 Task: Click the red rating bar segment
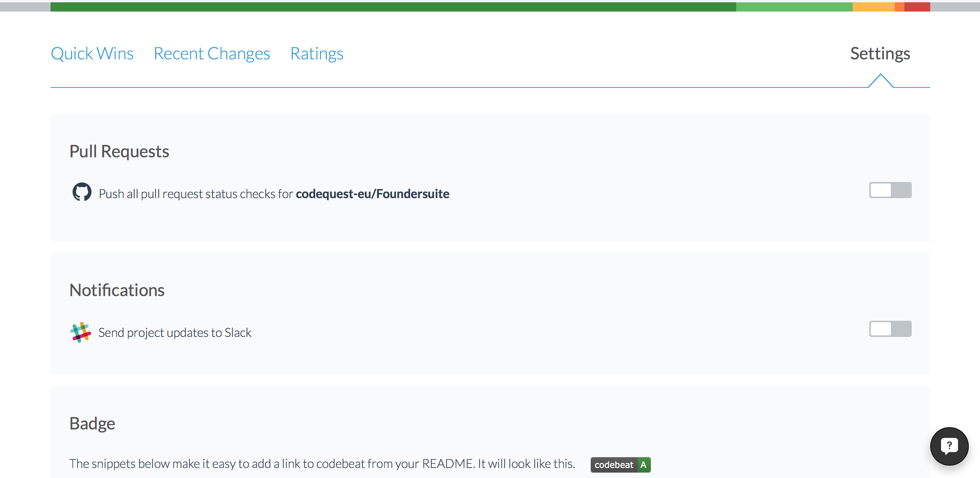click(917, 7)
